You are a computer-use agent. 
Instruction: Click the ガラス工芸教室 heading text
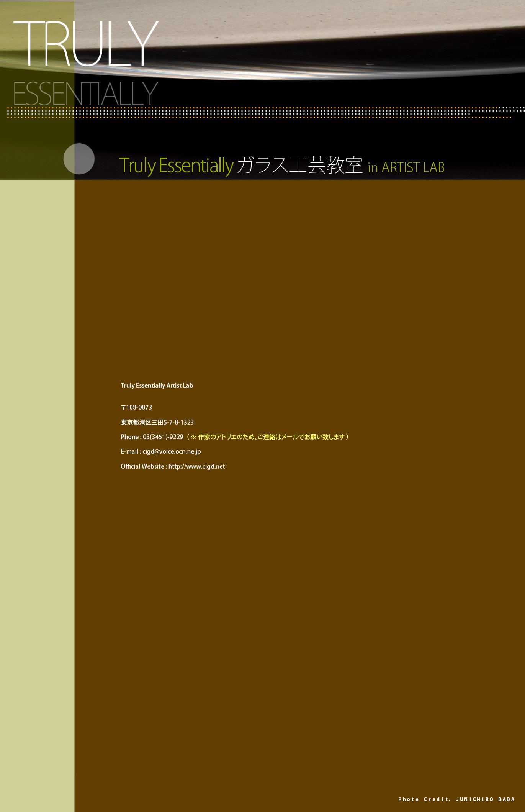[299, 166]
